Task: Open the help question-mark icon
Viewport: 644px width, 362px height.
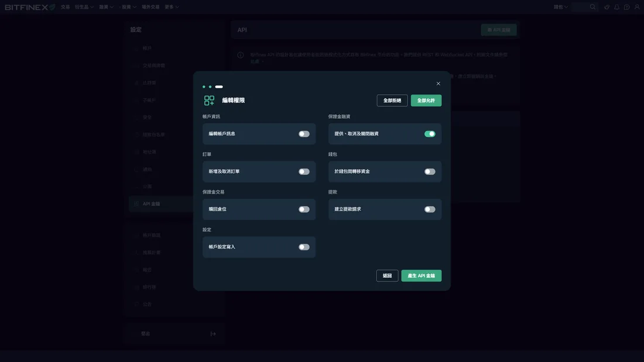Action: tap(627, 7)
